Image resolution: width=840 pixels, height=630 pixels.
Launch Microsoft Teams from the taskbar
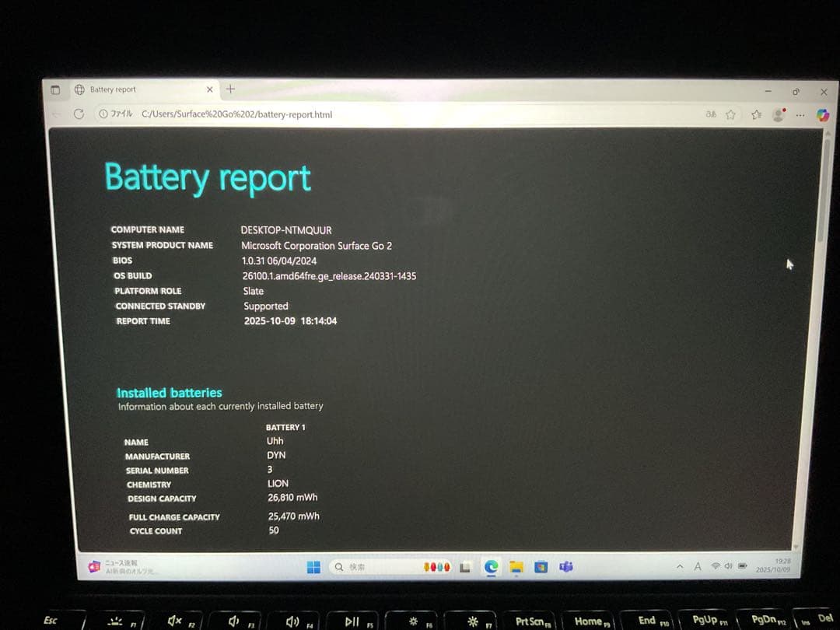click(565, 567)
